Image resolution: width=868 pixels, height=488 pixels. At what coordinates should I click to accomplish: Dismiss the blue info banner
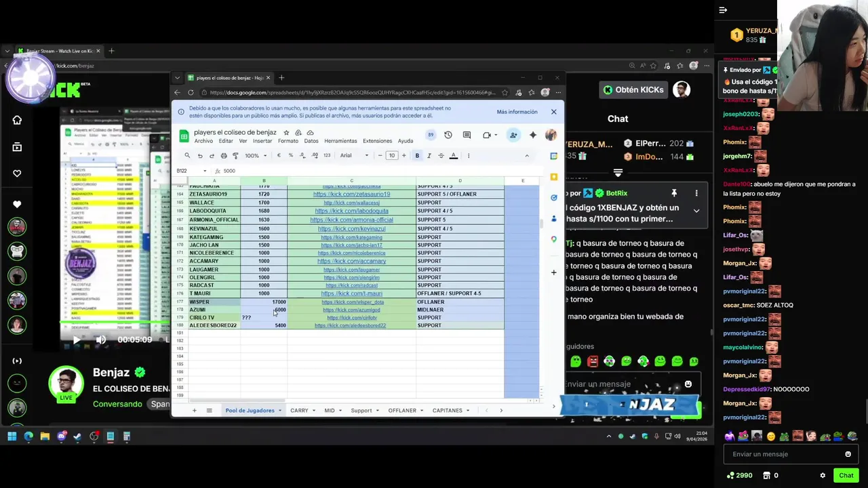coord(553,112)
